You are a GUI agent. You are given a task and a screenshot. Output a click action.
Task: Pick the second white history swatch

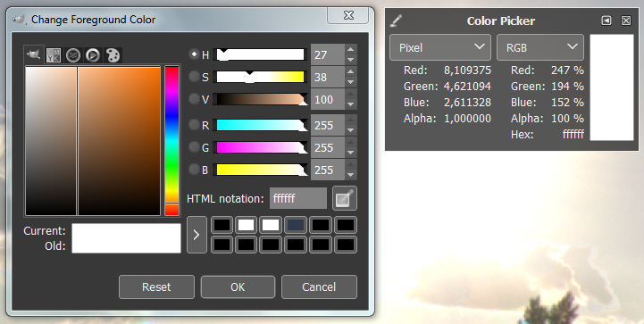click(271, 225)
